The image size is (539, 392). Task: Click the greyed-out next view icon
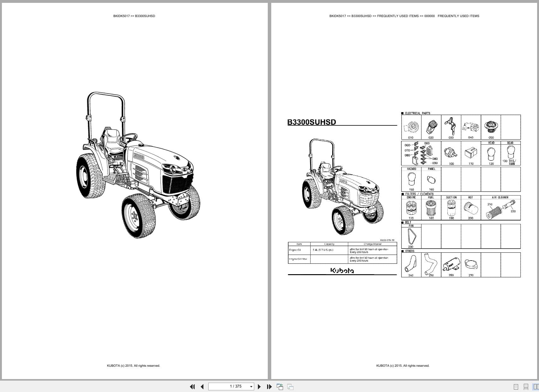[290, 387]
